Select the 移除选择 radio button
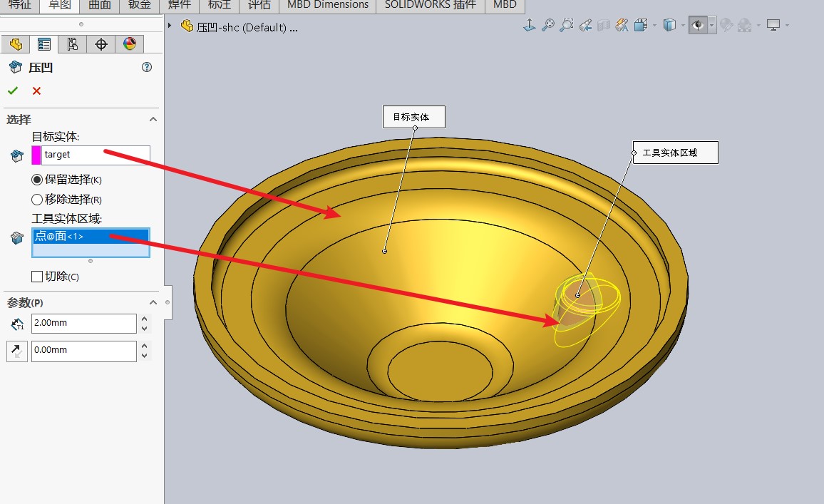This screenshot has height=504, width=824. coord(37,200)
